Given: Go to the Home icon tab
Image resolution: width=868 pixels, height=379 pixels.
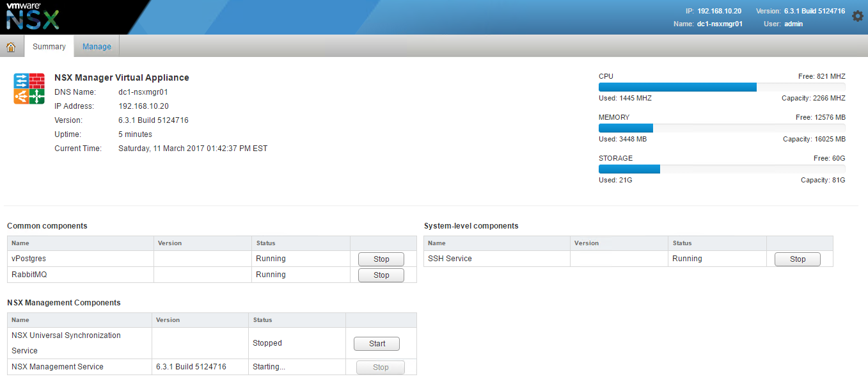Looking at the screenshot, I should click(11, 47).
